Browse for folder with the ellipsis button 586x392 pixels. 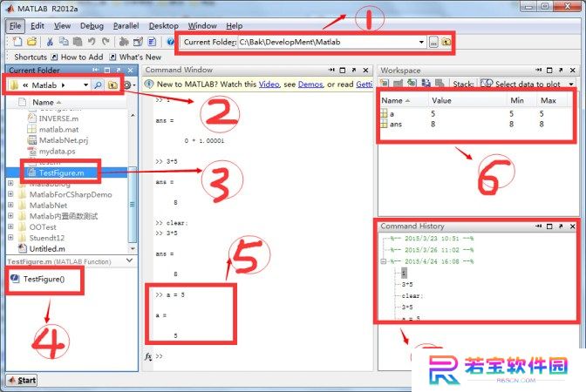coord(433,42)
